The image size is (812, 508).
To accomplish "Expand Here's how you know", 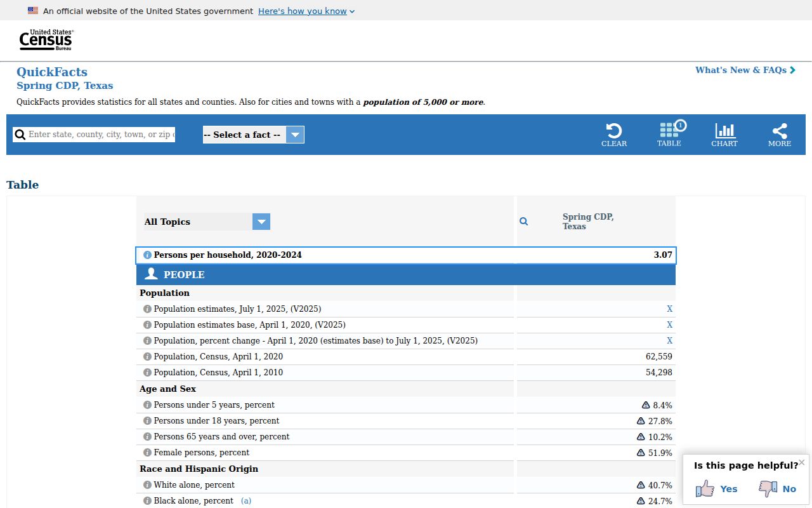I will (x=306, y=11).
